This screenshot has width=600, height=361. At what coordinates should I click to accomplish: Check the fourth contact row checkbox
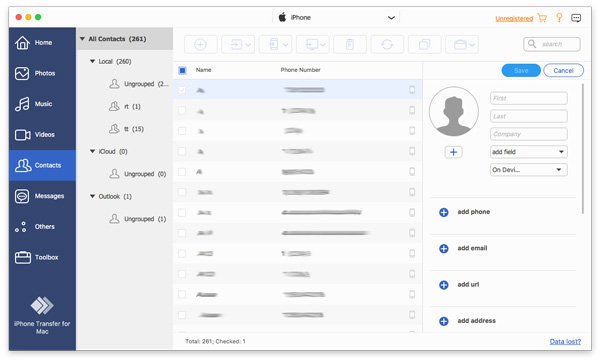click(x=182, y=151)
